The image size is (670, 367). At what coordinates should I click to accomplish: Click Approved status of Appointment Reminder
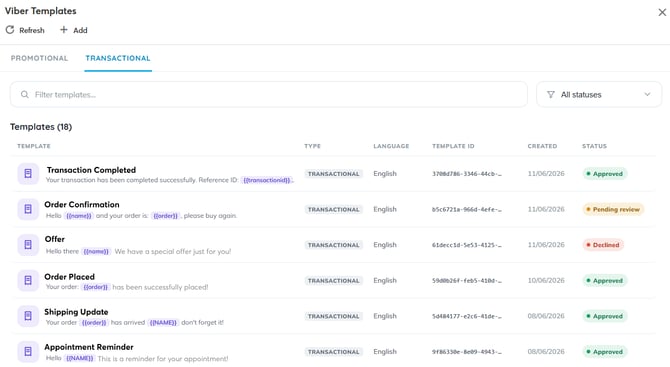coord(605,352)
